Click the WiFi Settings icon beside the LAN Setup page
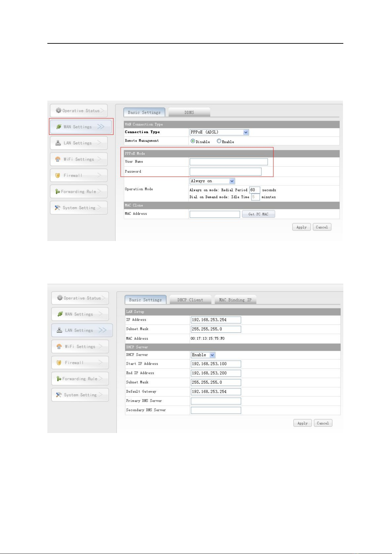The image size is (392, 554). pos(59,347)
